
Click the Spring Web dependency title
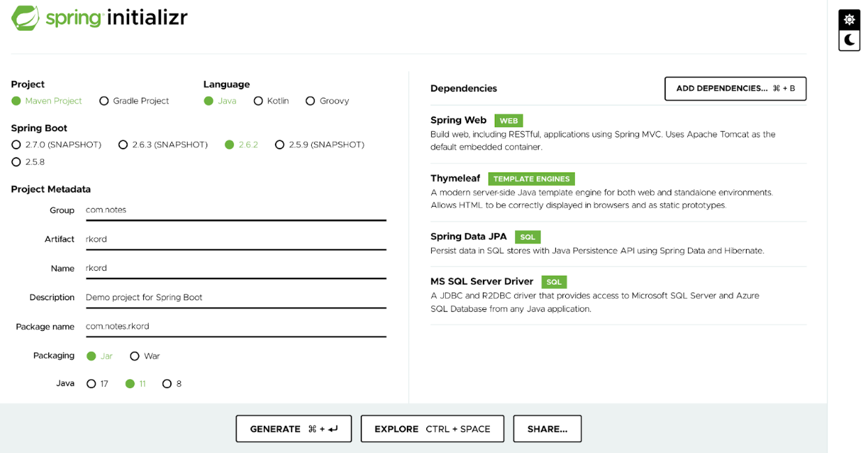coord(458,120)
